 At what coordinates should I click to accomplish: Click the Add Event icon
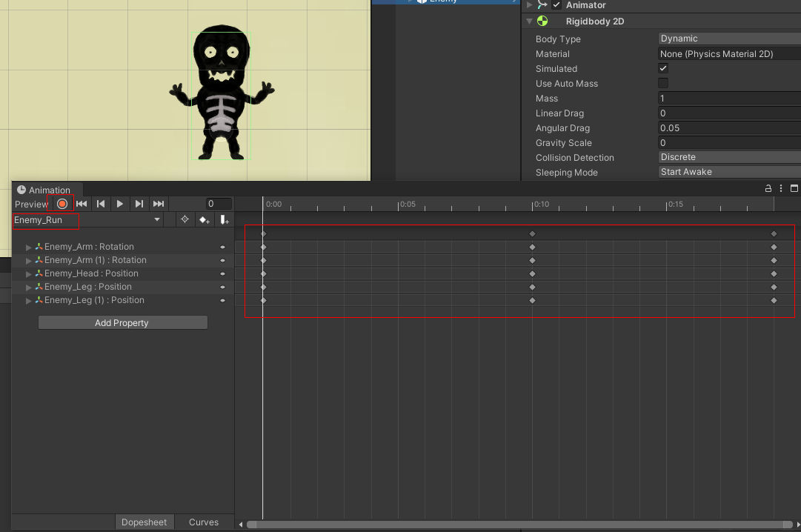pos(225,220)
